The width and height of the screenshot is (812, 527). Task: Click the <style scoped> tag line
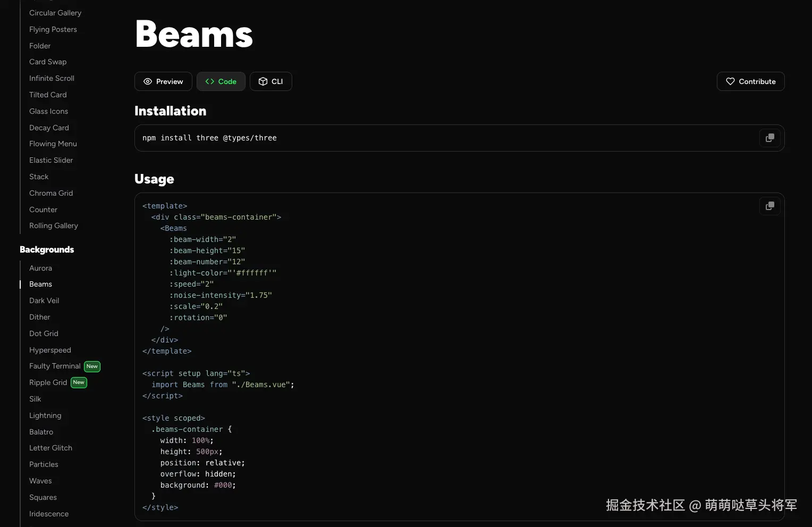point(174,418)
